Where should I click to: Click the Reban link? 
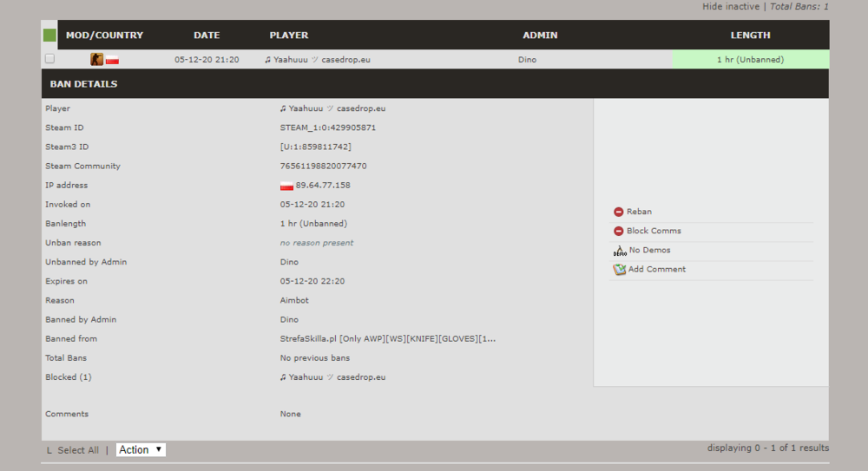pyautogui.click(x=639, y=212)
